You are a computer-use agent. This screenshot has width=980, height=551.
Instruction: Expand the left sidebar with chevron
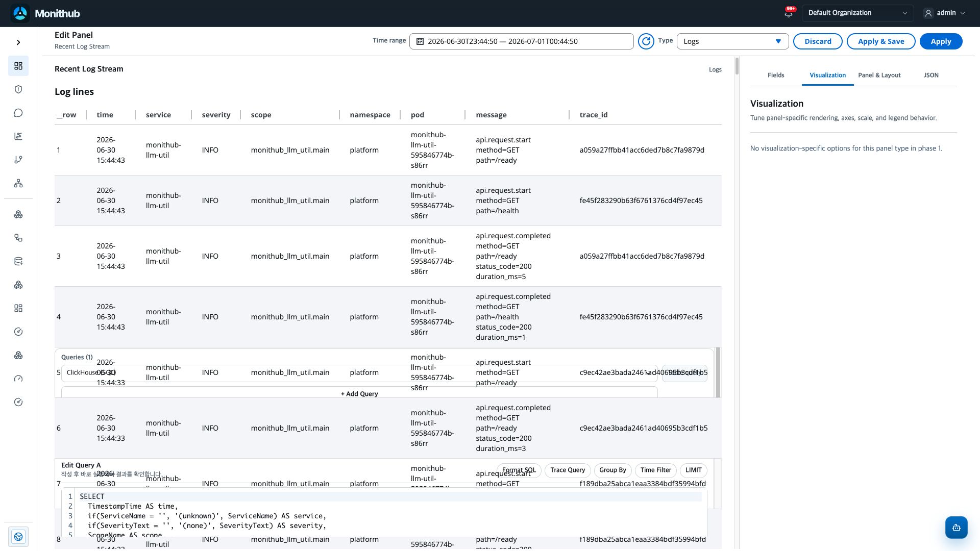pyautogui.click(x=18, y=42)
